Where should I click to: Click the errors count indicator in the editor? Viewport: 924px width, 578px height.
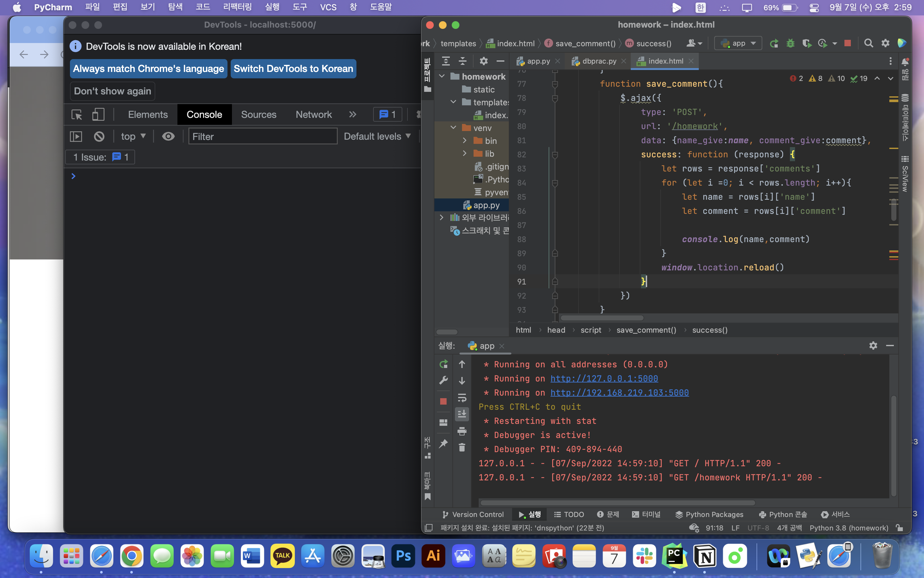point(797,78)
